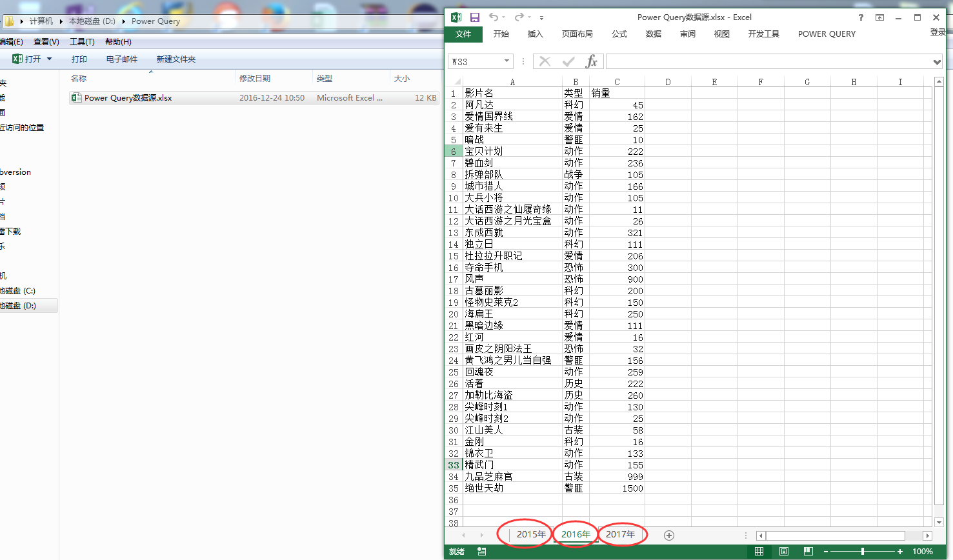Click the Enter checkmark formula bar icon

click(x=568, y=61)
